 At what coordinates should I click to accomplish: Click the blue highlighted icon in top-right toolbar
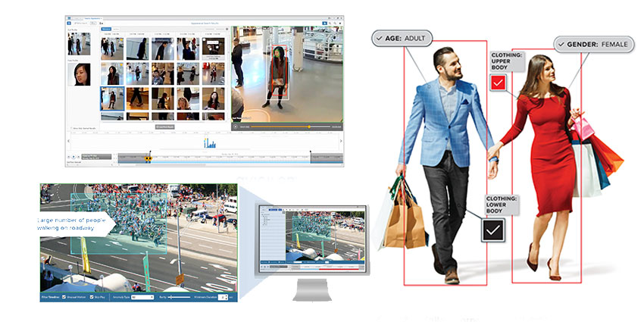click(x=325, y=23)
